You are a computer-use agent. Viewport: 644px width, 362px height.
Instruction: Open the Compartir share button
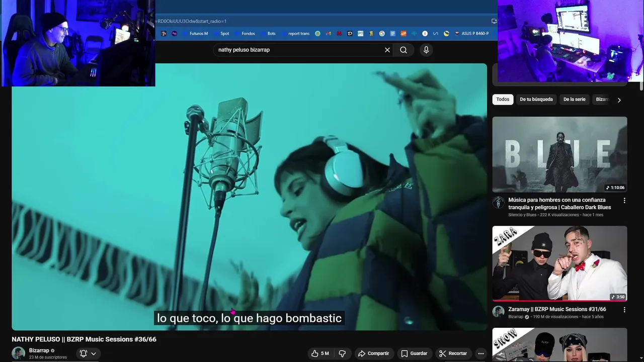point(373,353)
